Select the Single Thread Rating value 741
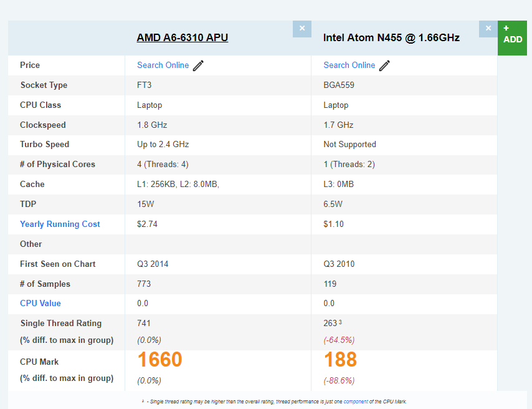This screenshot has width=532, height=409. (144, 323)
